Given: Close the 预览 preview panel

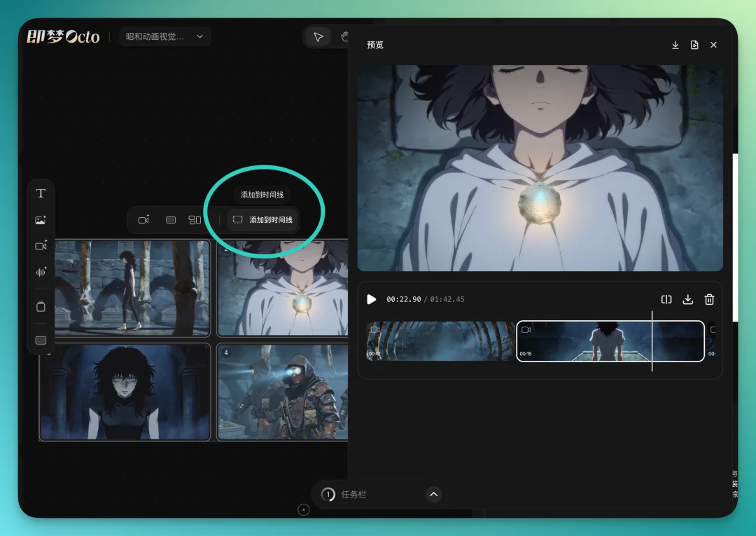Looking at the screenshot, I should coord(713,45).
